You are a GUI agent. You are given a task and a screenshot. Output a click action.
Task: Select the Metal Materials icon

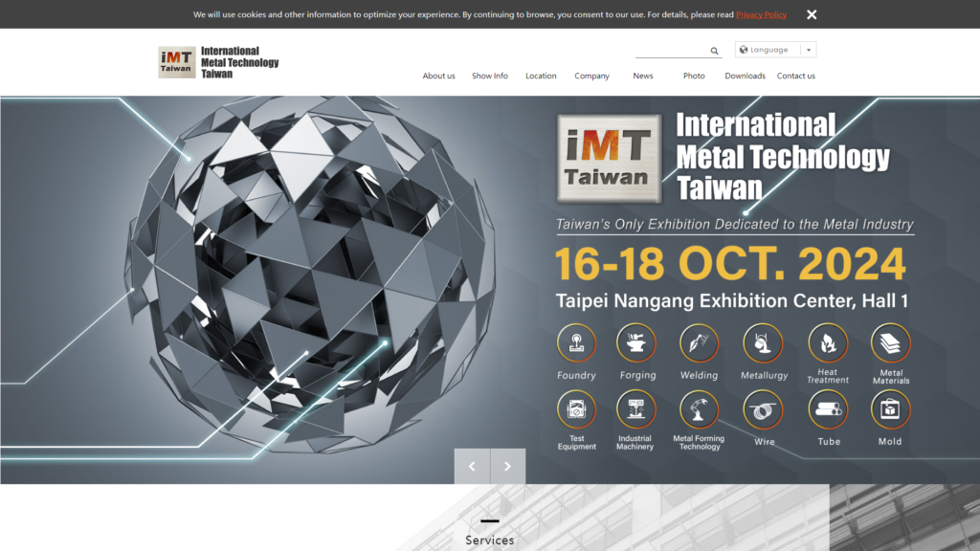click(891, 343)
